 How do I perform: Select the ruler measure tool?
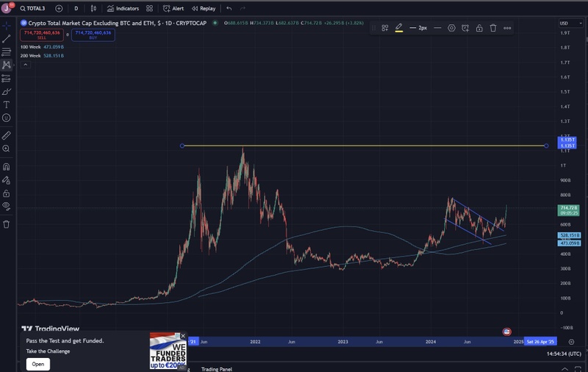tap(7, 135)
